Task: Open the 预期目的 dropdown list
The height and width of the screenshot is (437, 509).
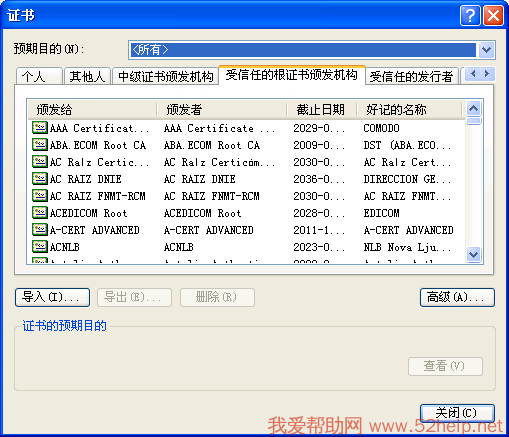Action: 486,50
